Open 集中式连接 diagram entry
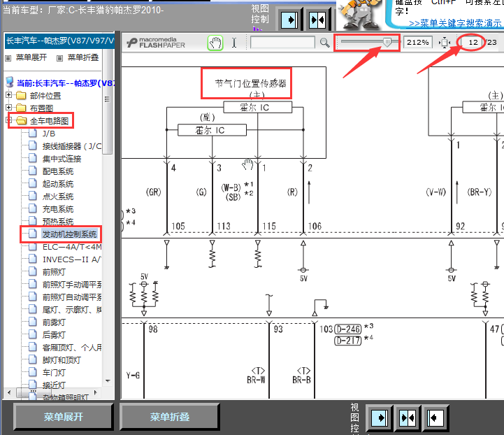Image resolution: width=504 pixels, height=435 pixels. click(x=62, y=159)
